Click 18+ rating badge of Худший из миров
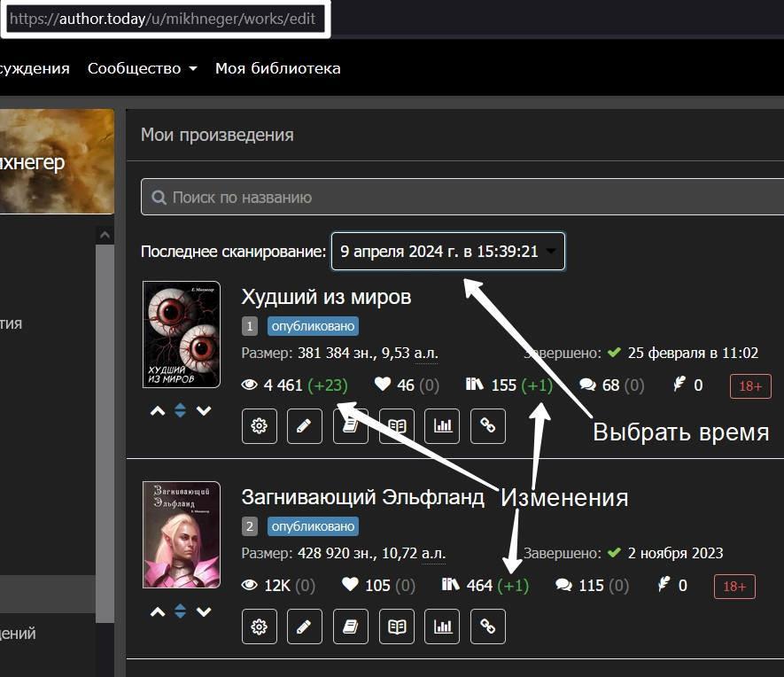Screen dimensions: 784x677 click(750, 386)
